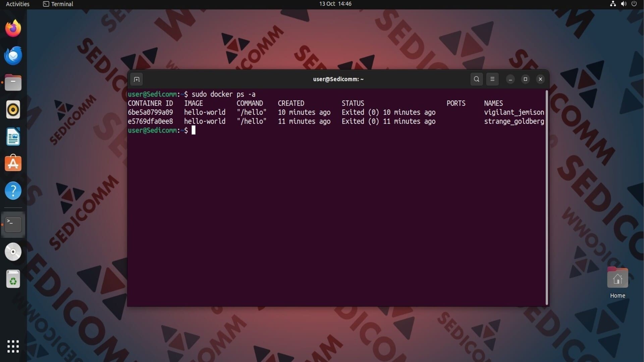Screen dimensions: 644x362
Task: Click the CONTAINER ID column header
Action: (x=150, y=103)
